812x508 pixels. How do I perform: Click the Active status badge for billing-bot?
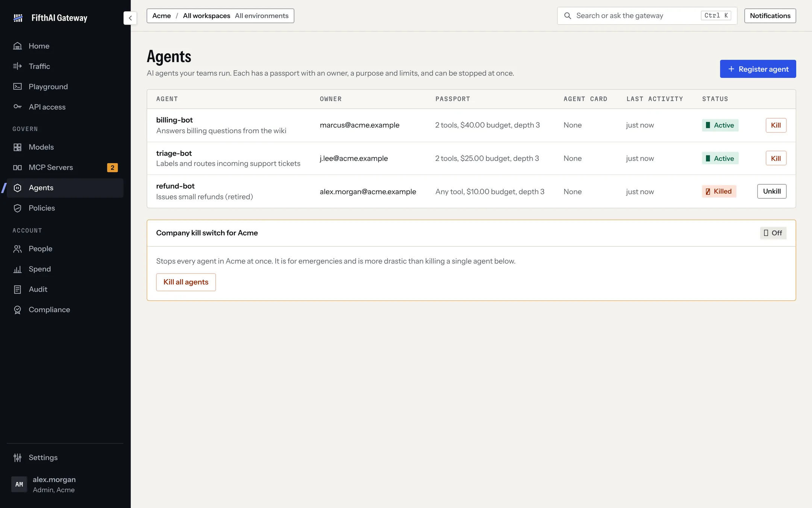click(x=720, y=125)
